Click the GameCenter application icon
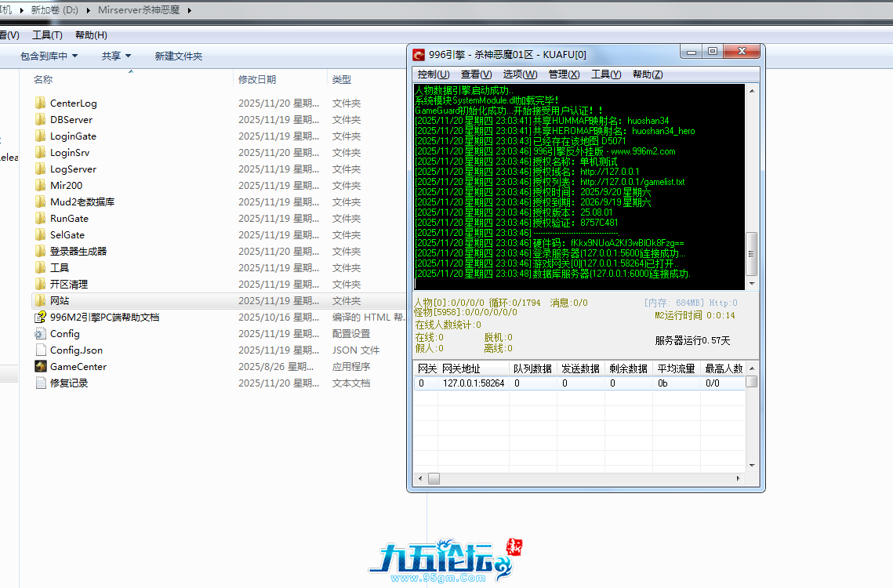 point(41,367)
